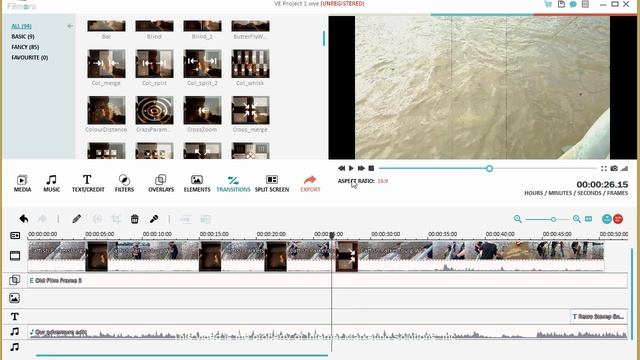
Task: Open the shopping cart icon in title bar
Action: click(x=548, y=4)
